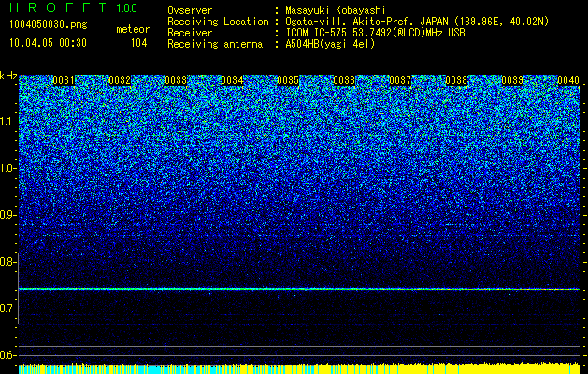Image resolution: width=588 pixels, height=374 pixels.
Task: Click the version number 1.0.0
Action: [126, 8]
